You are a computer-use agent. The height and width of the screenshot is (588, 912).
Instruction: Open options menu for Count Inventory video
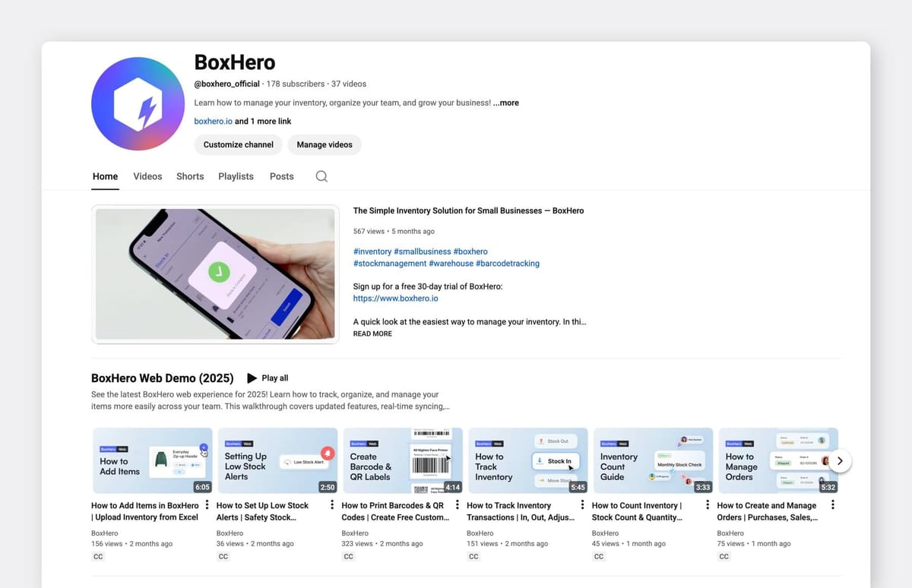point(708,505)
